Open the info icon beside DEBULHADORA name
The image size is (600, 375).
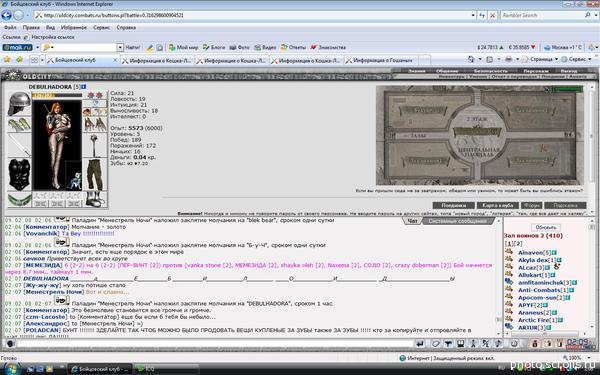click(84, 87)
